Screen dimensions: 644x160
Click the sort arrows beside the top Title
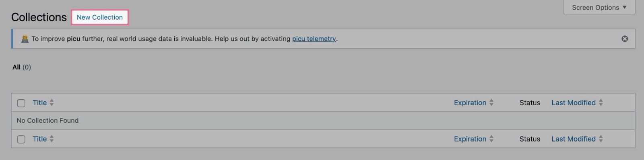tap(52, 103)
